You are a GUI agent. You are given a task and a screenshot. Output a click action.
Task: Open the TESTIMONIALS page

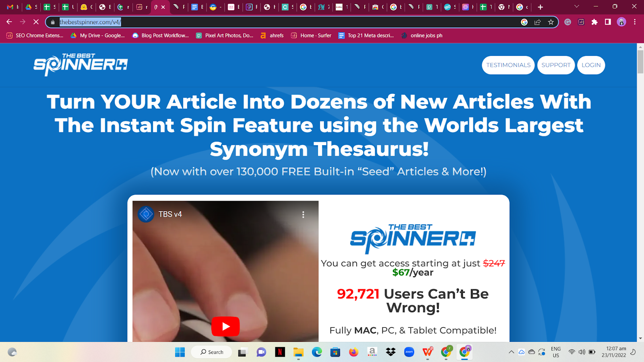point(508,65)
